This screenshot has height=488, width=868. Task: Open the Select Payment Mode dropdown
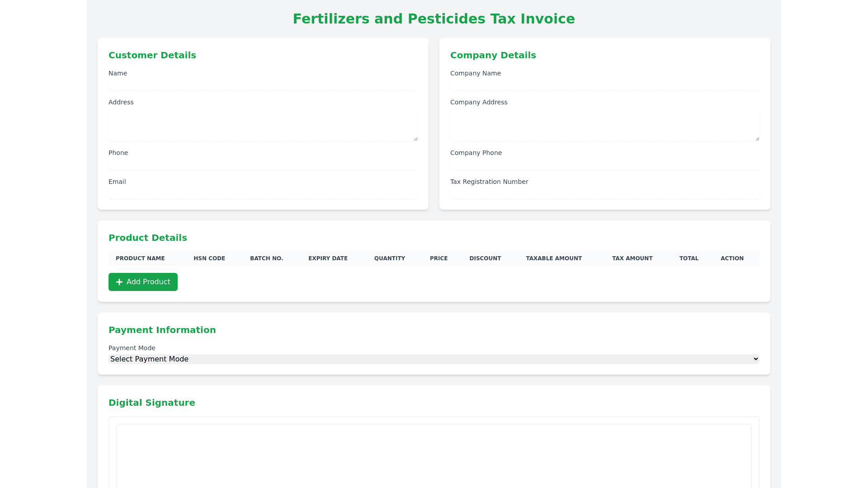tap(434, 359)
